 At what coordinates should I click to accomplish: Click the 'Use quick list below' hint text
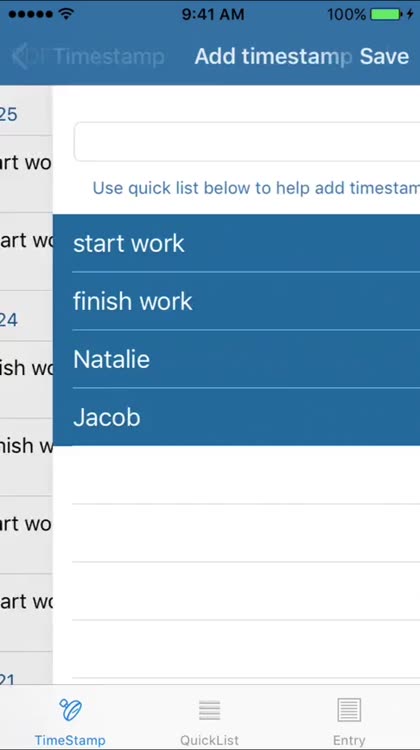click(256, 188)
